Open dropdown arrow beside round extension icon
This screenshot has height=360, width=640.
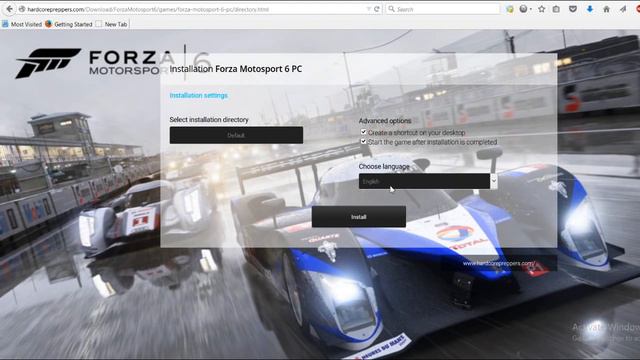point(530,9)
